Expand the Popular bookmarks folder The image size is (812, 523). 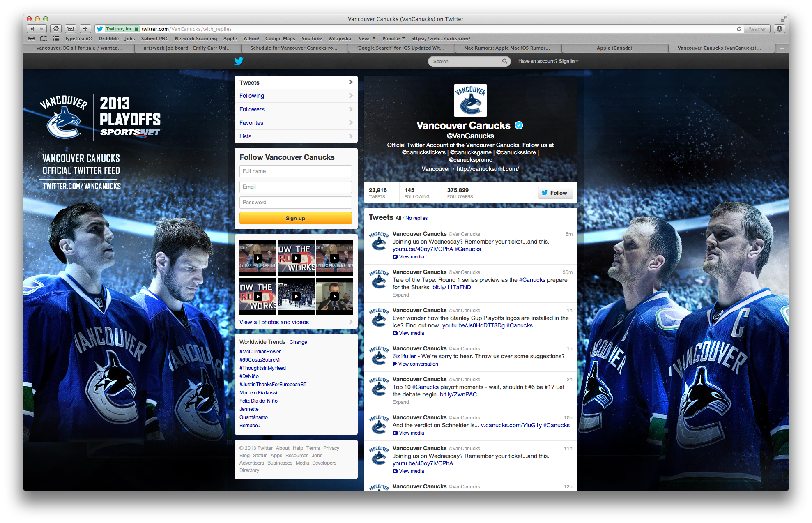pos(393,39)
